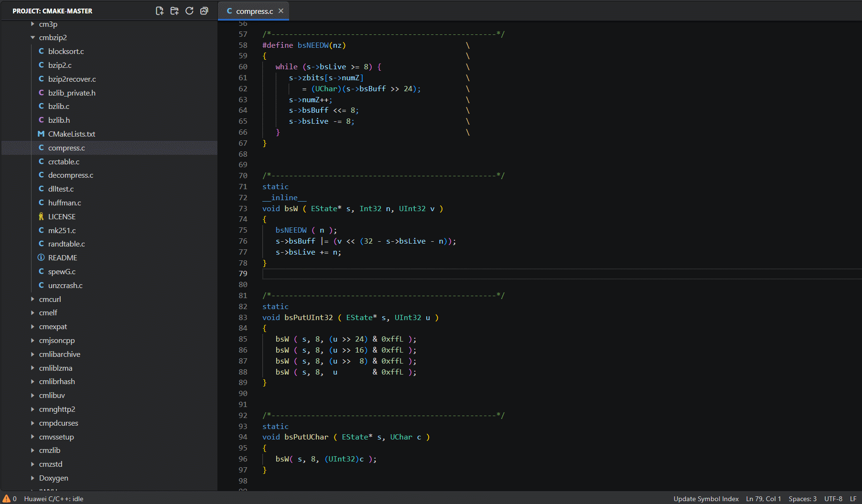This screenshot has height=504, width=862.
Task: Click PROJECT: CMAKE-MASTER panel title
Action: click(52, 11)
